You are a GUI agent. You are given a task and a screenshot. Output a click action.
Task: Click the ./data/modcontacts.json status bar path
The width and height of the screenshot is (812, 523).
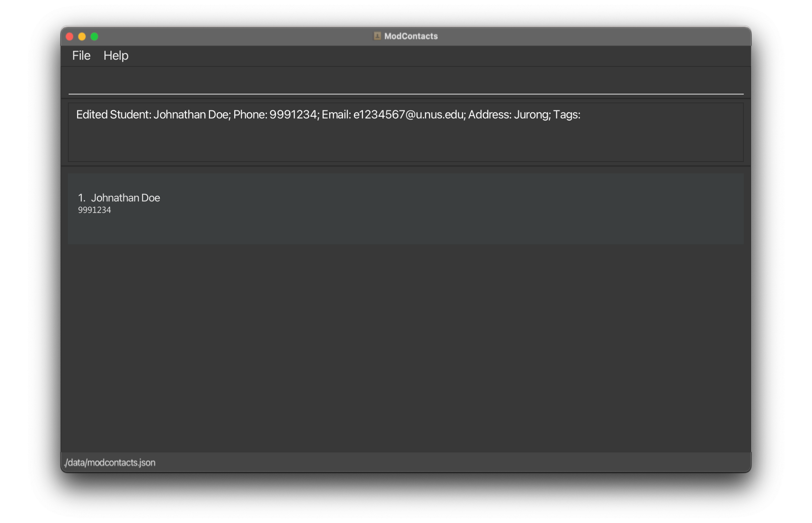110,462
